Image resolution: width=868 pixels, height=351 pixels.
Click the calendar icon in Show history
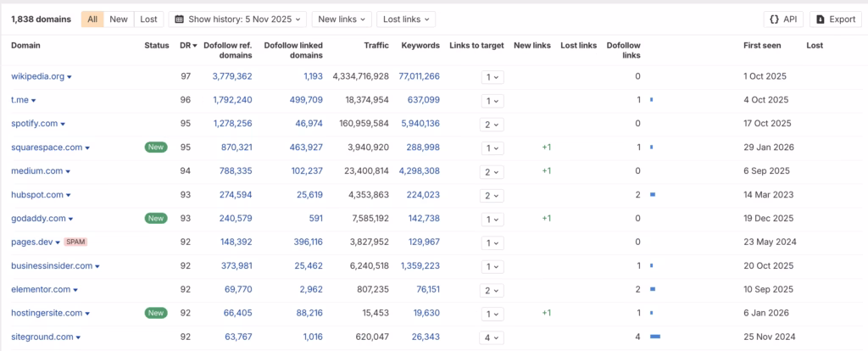coord(180,19)
